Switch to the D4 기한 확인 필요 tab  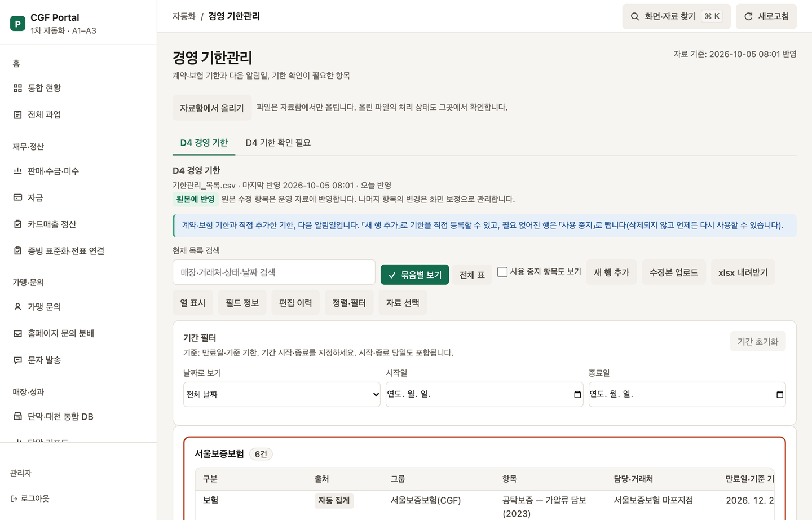point(278,143)
